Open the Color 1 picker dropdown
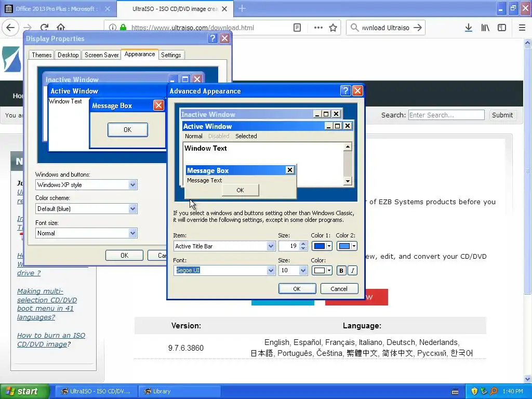532x399 pixels. click(322, 246)
